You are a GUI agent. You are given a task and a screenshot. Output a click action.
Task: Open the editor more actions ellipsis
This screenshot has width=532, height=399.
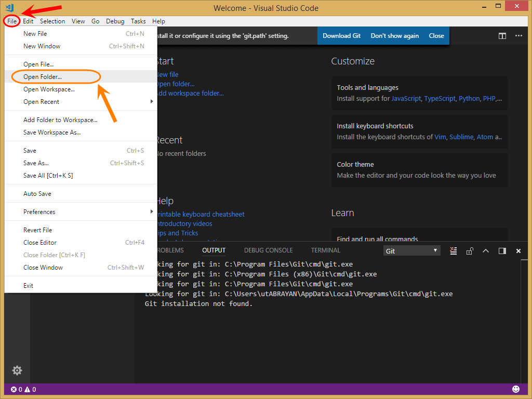(518, 36)
